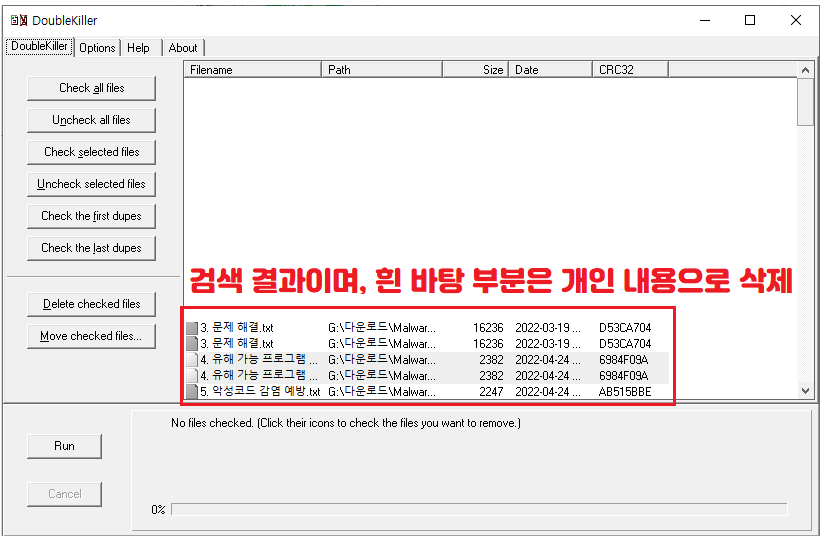Open the Options tab
Viewport: 823px width, 539px height.
pos(97,48)
